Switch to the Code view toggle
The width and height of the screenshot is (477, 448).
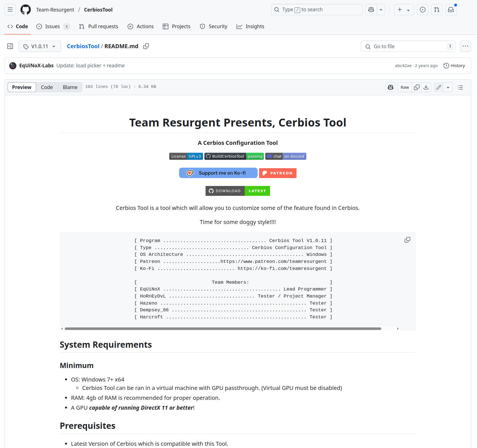coord(47,87)
